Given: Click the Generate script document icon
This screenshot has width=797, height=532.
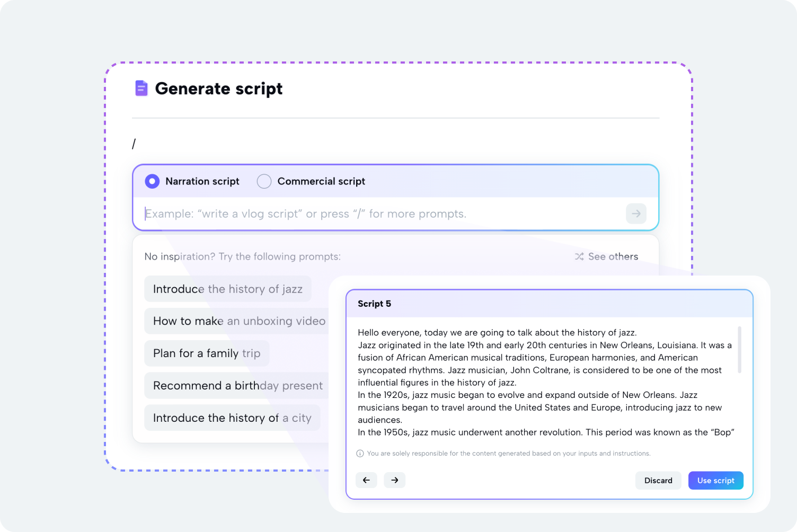Looking at the screenshot, I should point(141,88).
